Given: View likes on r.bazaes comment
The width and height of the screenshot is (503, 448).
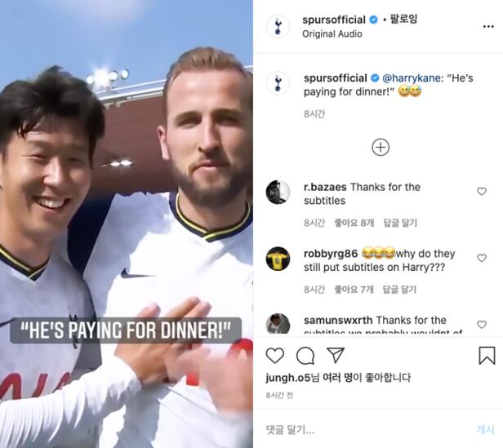Looking at the screenshot, I should (x=354, y=223).
